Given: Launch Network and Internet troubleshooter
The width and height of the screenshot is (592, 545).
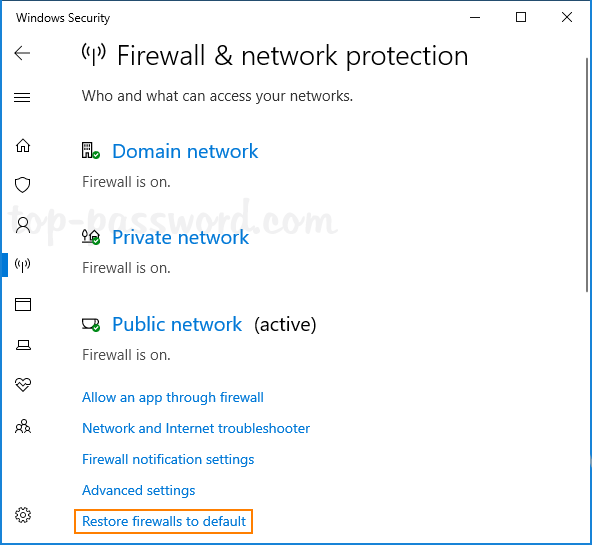Looking at the screenshot, I should coord(196,428).
